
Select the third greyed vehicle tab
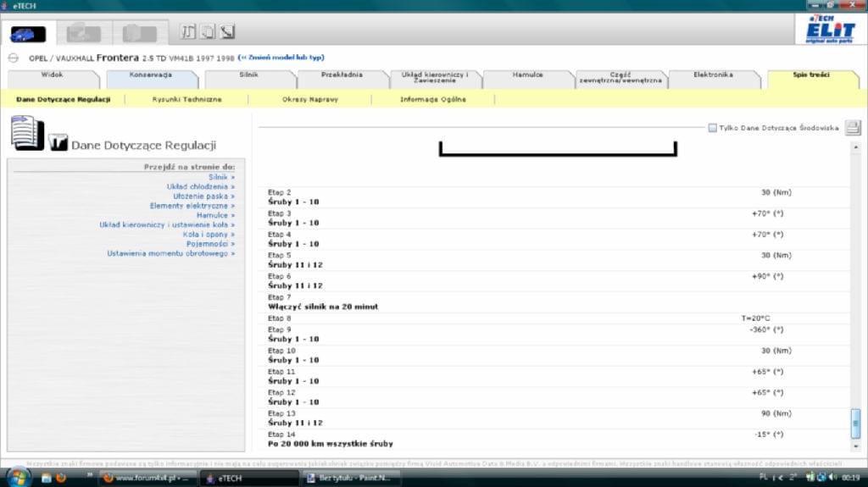pyautogui.click(x=140, y=33)
